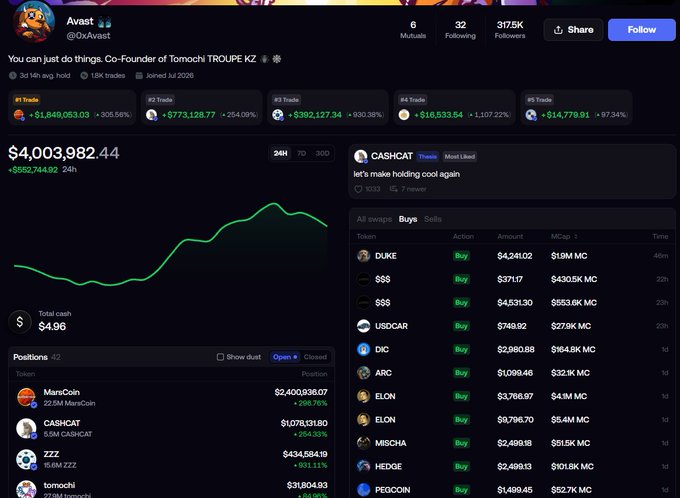
Task: Open the 32 Following list
Action: 460,29
